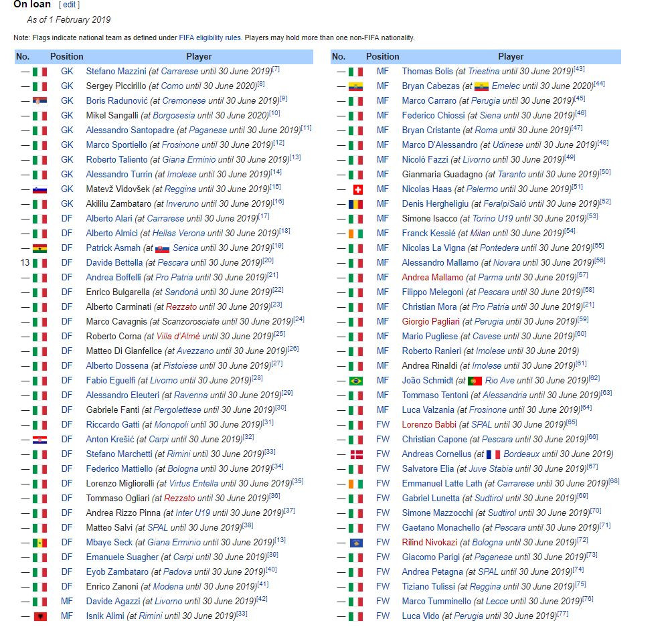Click the Albania flag in Isnik Alimi's row
Viewport: 672px width, 627px height.
click(x=40, y=616)
